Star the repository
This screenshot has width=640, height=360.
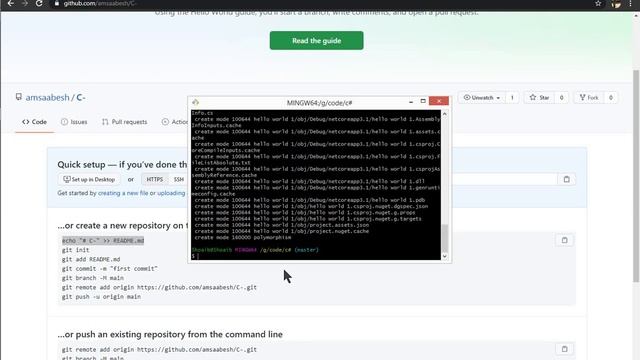(x=539, y=98)
